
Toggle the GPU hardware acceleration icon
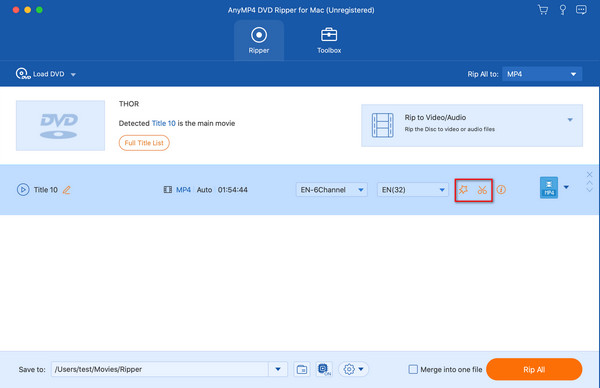coord(324,369)
